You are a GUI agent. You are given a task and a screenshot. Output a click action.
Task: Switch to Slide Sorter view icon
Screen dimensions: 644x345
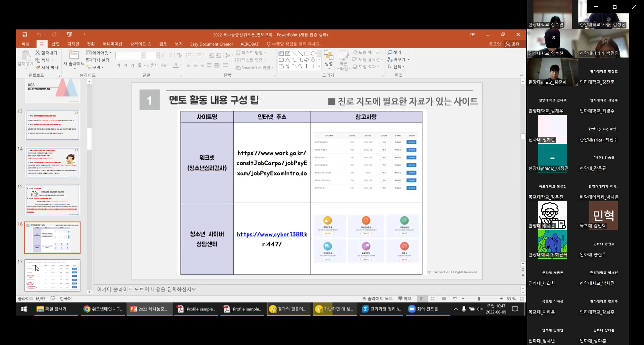pyautogui.click(x=433, y=299)
